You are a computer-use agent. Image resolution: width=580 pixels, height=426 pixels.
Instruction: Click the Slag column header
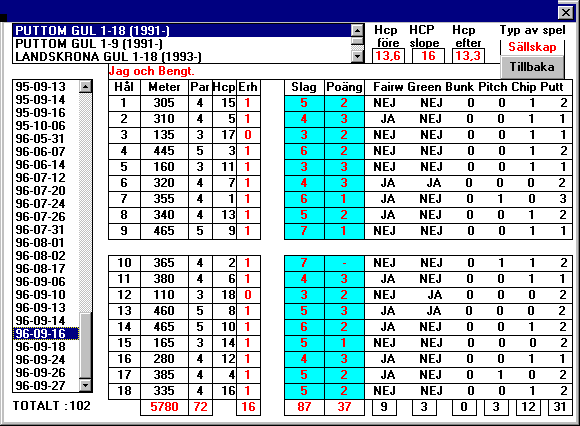304,87
